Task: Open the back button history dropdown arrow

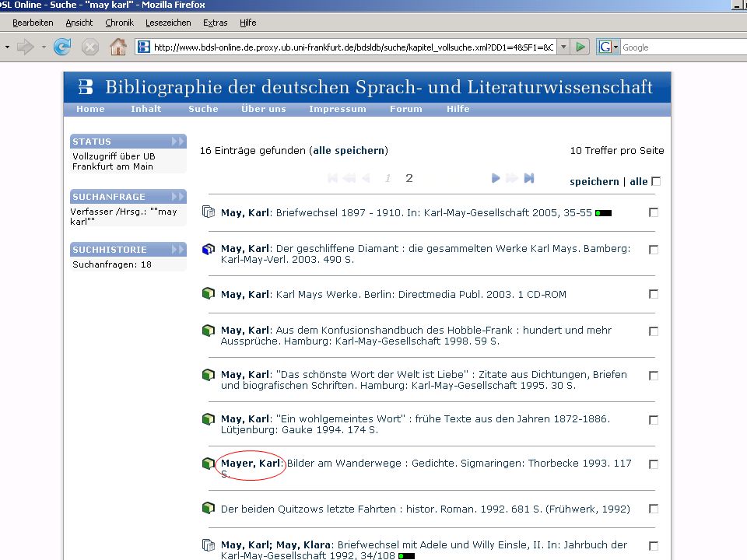Action: pyautogui.click(x=7, y=47)
